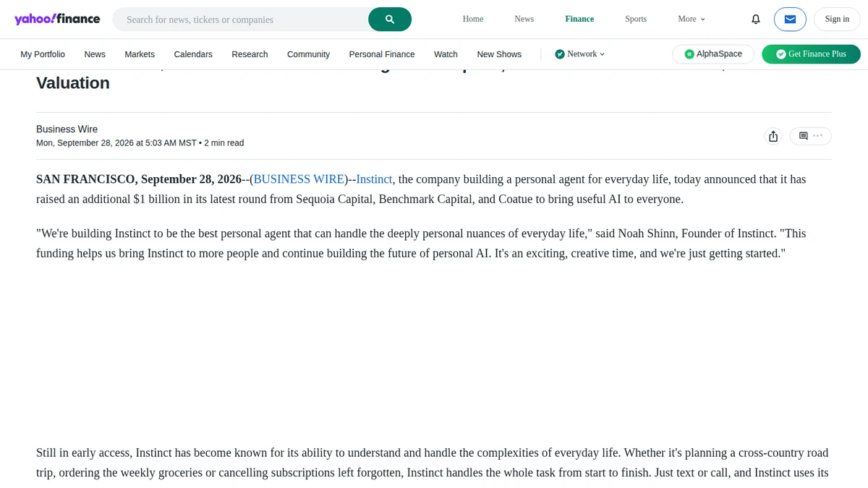Open the Research menu
This screenshot has width=868, height=488.
point(250,54)
